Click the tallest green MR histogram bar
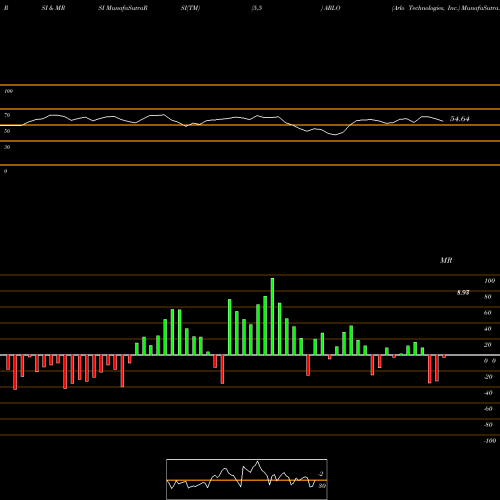Screen dimensions: 500x500 pyautogui.click(x=272, y=316)
